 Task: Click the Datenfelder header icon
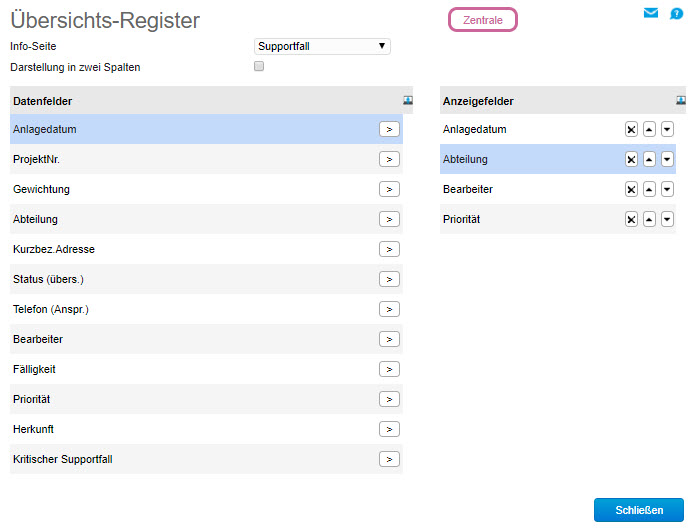coord(408,100)
